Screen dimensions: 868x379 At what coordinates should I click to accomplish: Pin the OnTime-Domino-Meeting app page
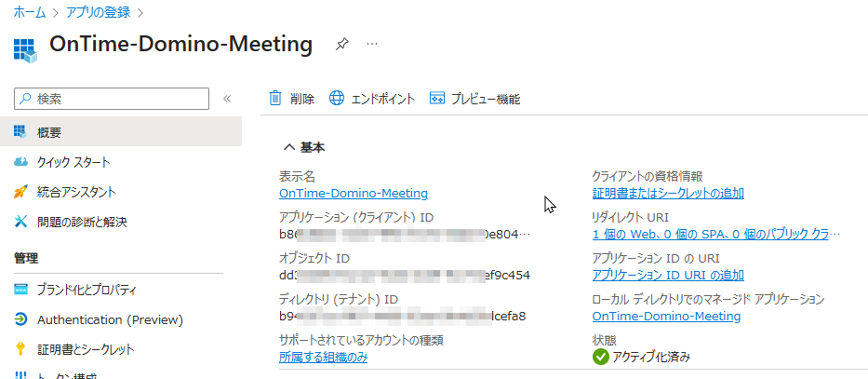341,45
